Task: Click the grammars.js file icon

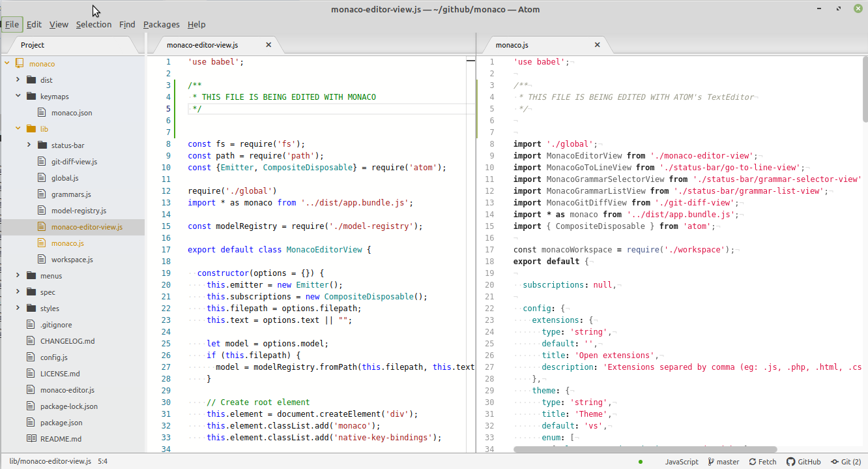Action: pos(42,194)
